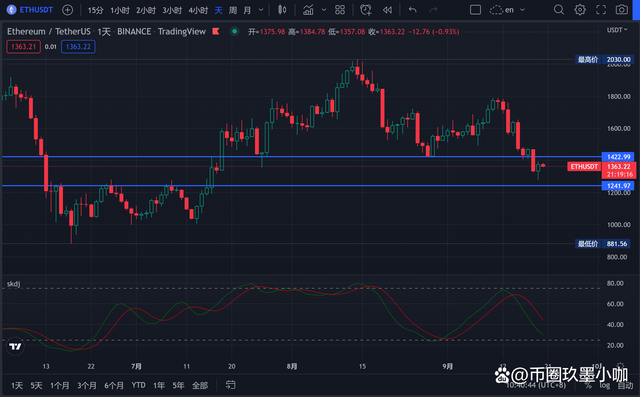
Task: Set date range to 5年
Action: pyautogui.click(x=178, y=386)
